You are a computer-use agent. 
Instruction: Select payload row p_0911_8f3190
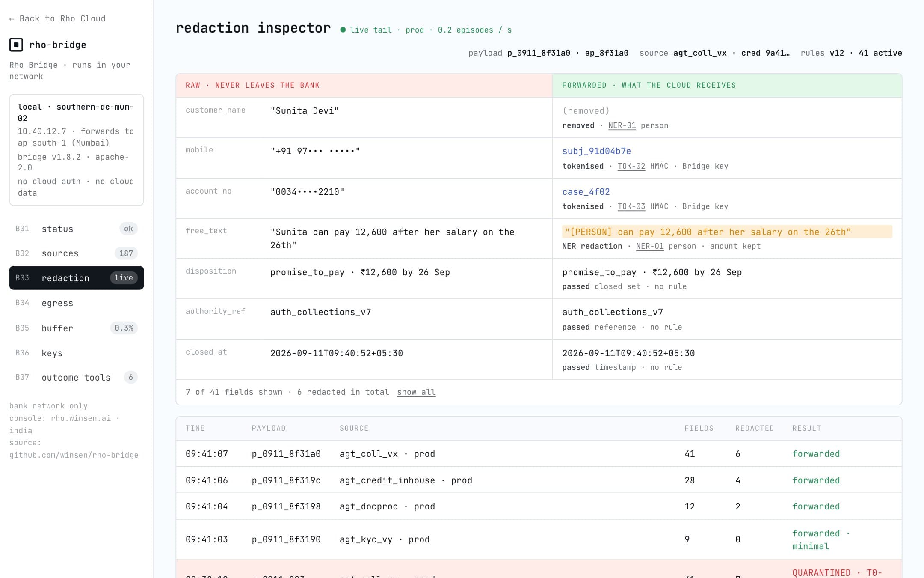point(539,539)
